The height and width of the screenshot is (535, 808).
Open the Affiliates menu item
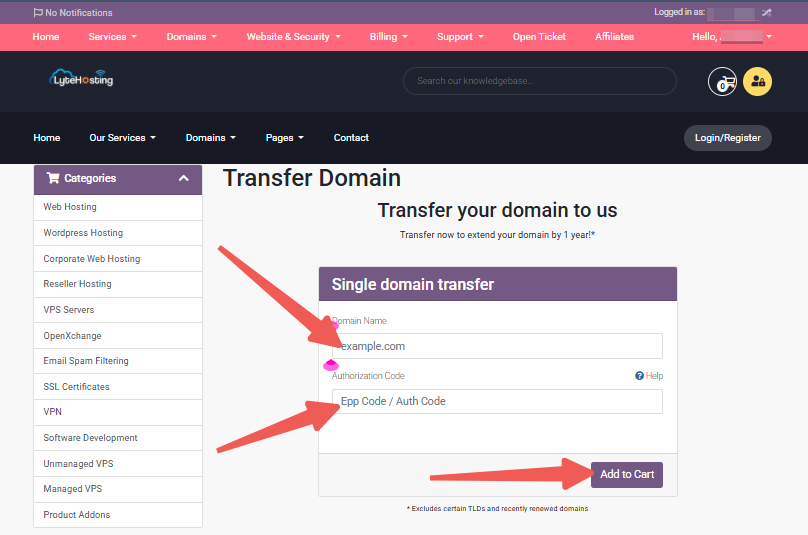614,37
